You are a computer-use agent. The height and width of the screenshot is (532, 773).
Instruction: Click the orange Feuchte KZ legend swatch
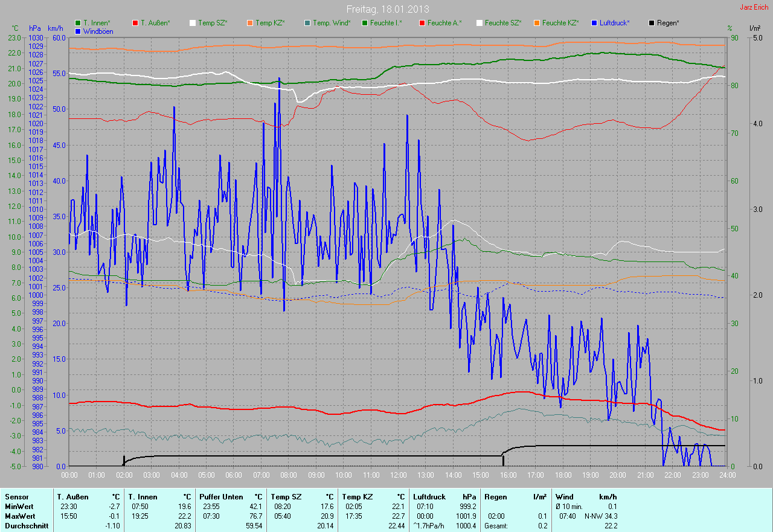click(x=537, y=23)
